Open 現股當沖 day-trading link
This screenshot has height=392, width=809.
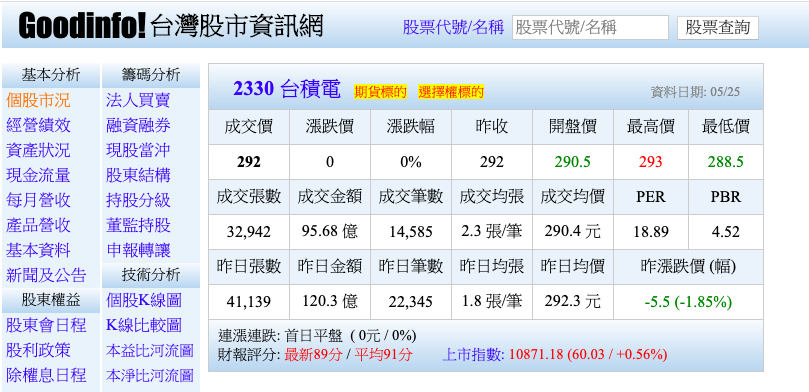[138, 151]
